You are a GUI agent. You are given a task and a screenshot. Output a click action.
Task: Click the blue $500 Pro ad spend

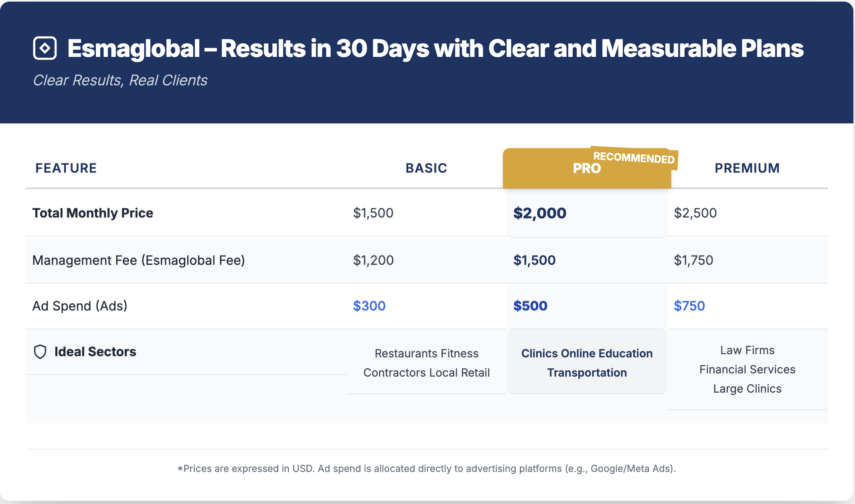(530, 306)
